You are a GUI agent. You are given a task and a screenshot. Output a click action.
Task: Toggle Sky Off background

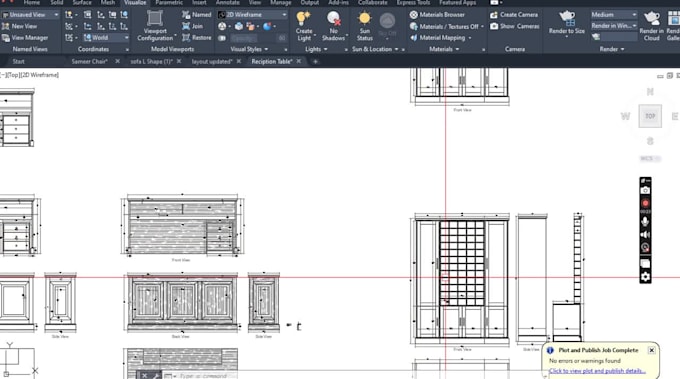click(x=387, y=26)
